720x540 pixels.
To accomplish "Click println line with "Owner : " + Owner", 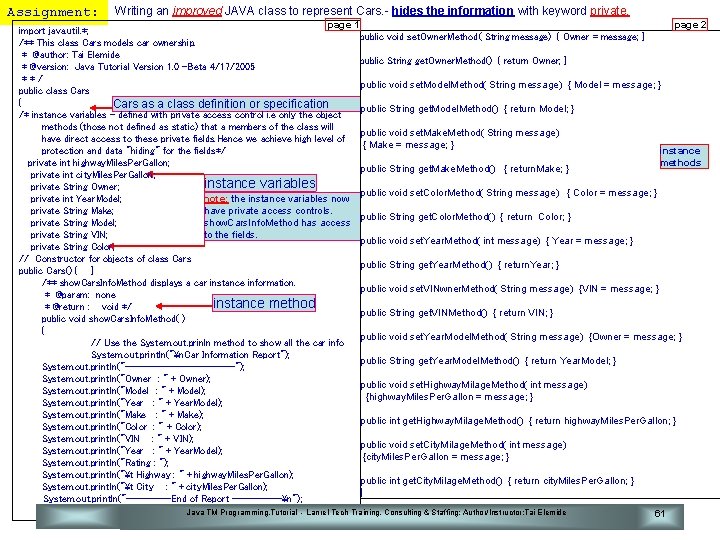I will click(126, 379).
